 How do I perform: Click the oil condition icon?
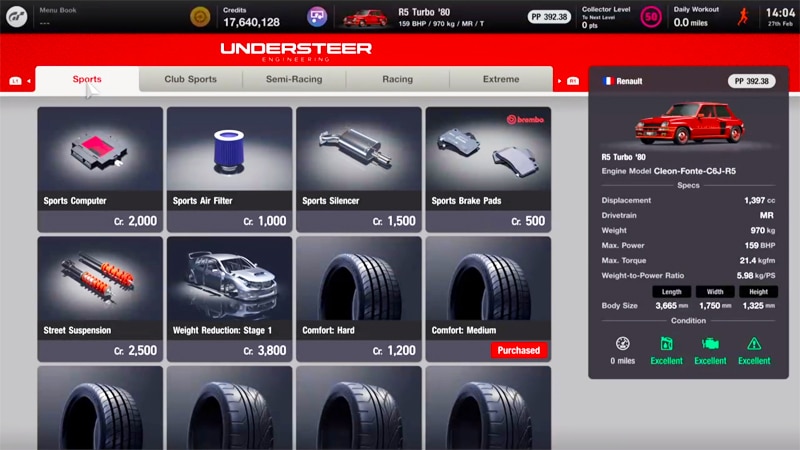point(666,343)
